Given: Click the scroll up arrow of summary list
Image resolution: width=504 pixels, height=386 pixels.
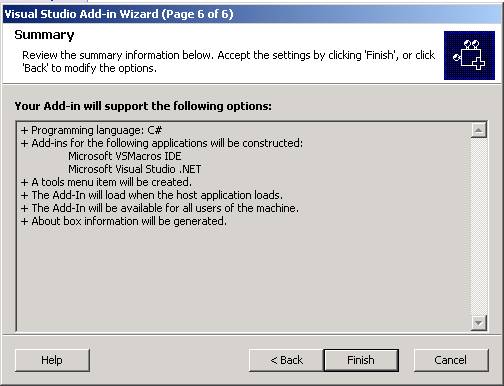Looking at the screenshot, I should [478, 130].
